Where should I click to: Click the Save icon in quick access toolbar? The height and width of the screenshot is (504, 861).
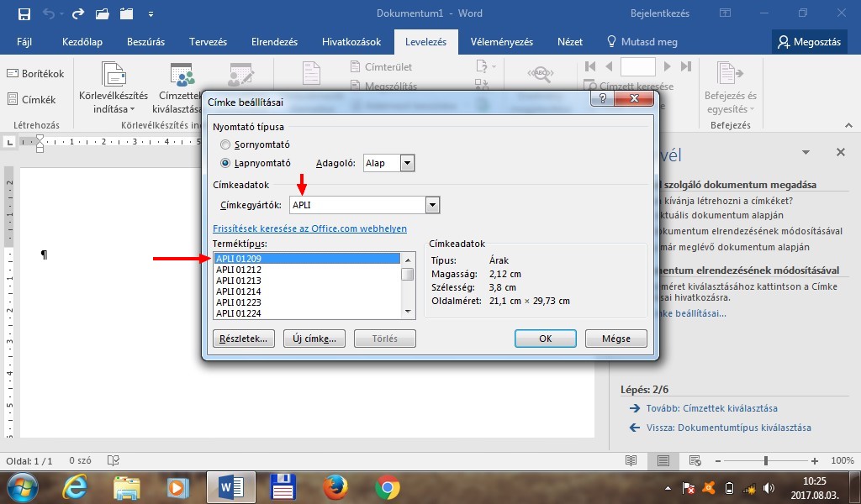coord(24,13)
